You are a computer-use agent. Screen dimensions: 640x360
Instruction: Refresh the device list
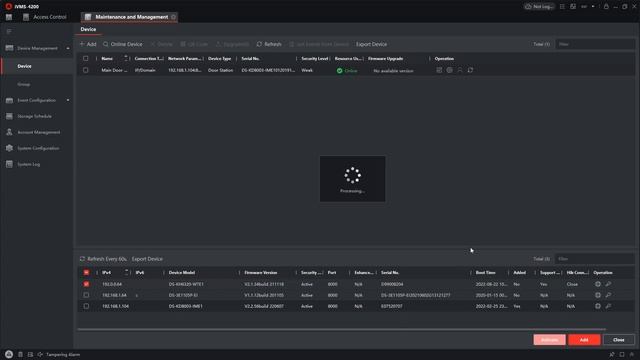click(x=269, y=44)
